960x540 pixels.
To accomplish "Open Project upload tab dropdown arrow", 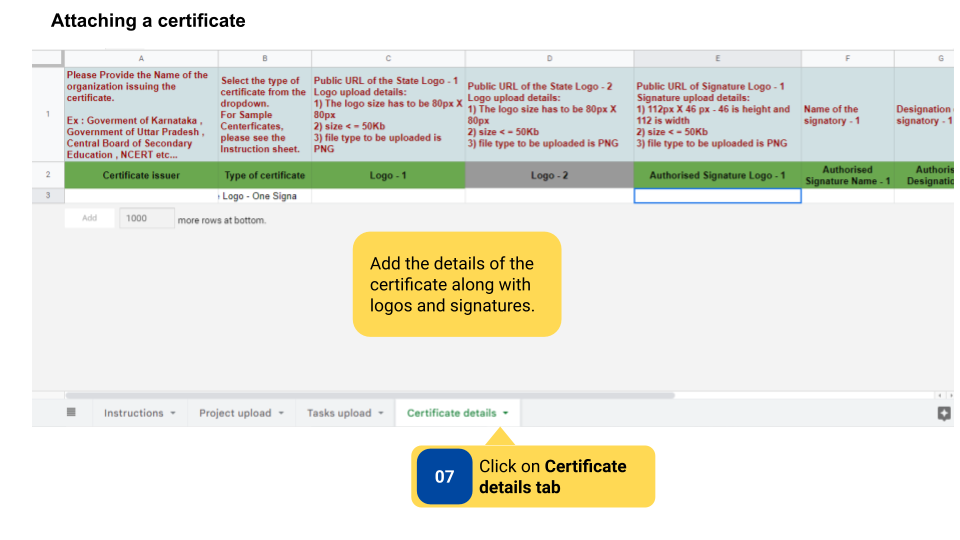I will point(281,413).
